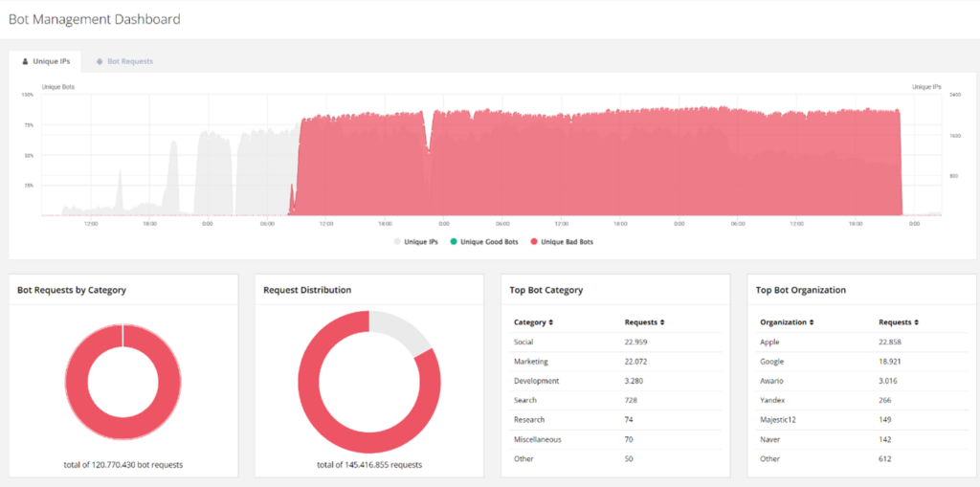Sort the table by Organization arrows
The width and height of the screenshot is (980, 487).
pos(812,322)
